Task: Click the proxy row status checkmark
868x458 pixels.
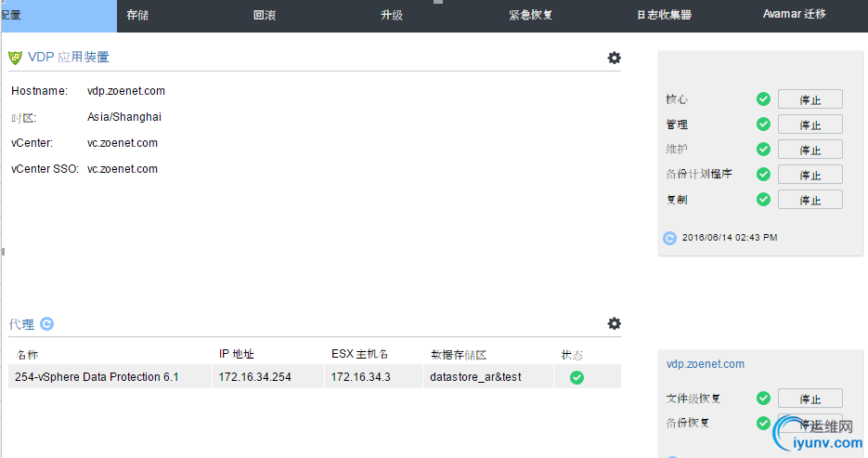Action: (577, 378)
